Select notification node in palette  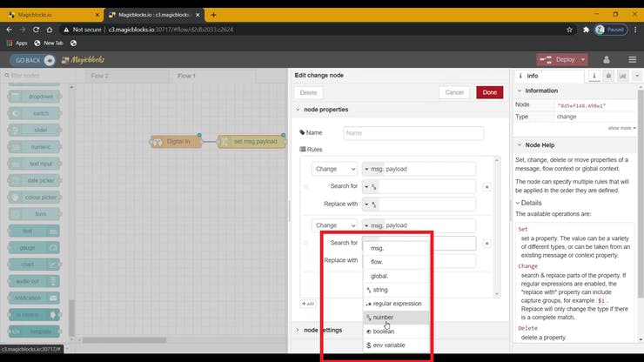tap(35, 298)
